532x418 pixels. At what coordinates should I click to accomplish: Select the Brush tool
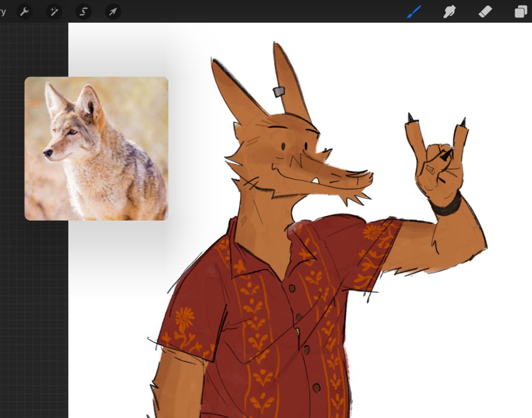[x=414, y=12]
